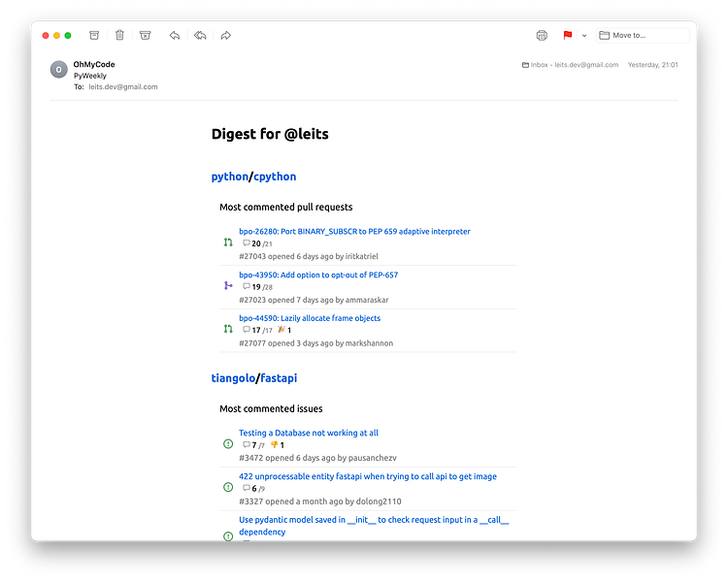Open the tiangolo owner link
Image resolution: width=728 pixels, height=582 pixels.
coord(233,378)
